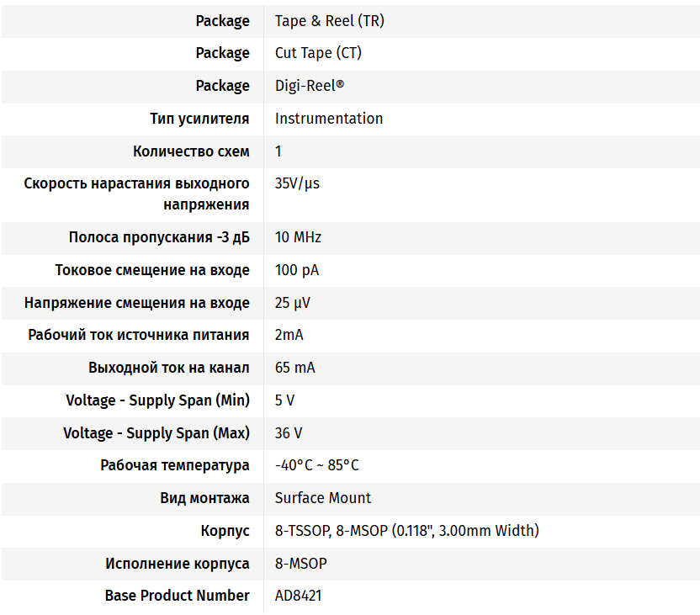Select the Surface Mount mounting type value
700x615 pixels.
[323, 498]
